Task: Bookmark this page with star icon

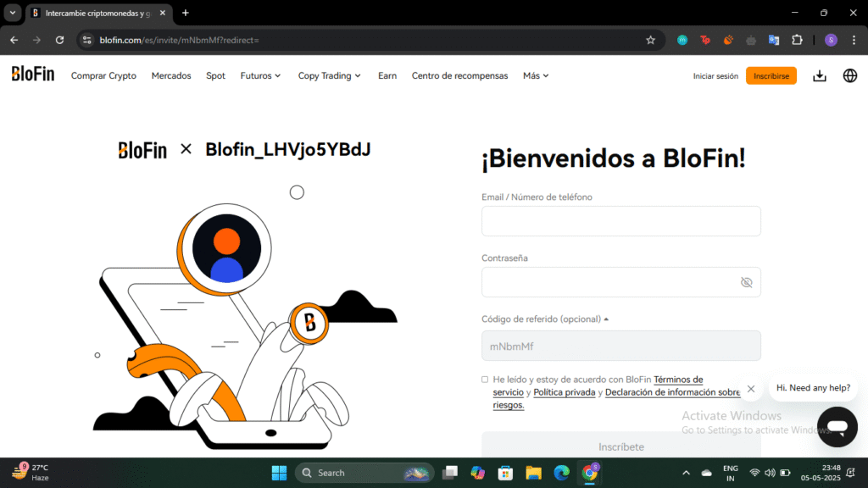Action: [x=650, y=40]
